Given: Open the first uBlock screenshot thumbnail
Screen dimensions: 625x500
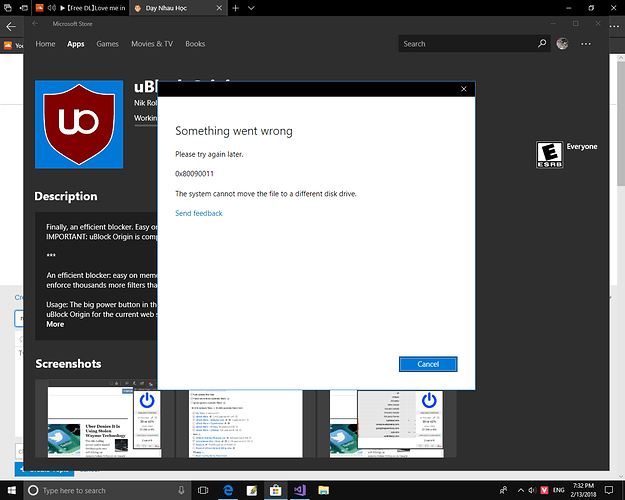Looking at the screenshot, I should point(104,419).
